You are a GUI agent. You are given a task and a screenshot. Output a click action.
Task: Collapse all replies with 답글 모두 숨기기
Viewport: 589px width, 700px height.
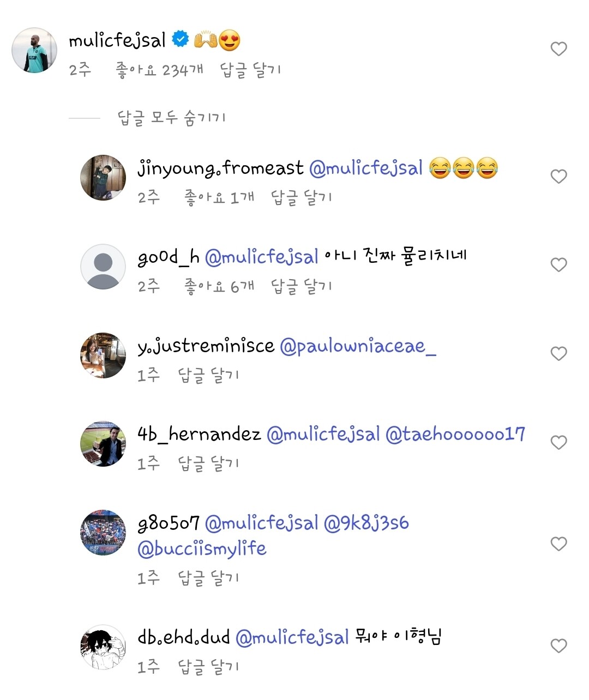tap(171, 118)
